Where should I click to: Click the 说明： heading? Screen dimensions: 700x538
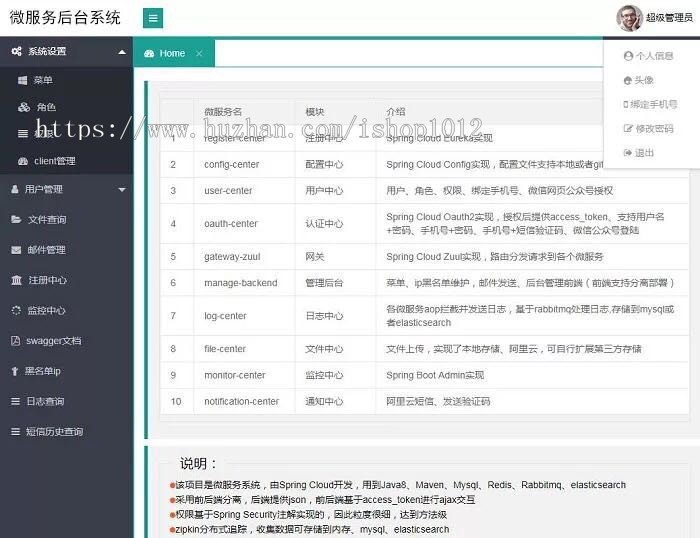198,463
